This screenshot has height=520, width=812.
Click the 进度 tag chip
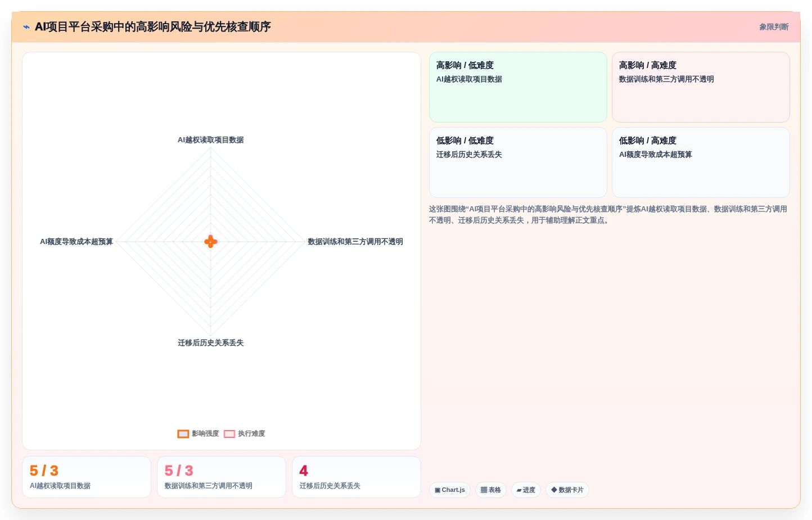click(x=526, y=490)
